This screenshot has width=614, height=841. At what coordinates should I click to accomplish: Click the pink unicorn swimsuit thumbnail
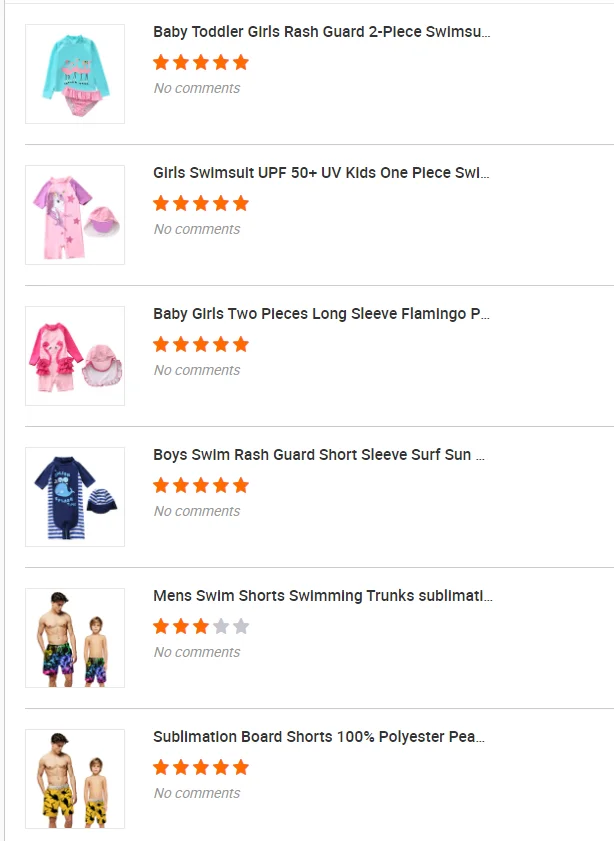[75, 215]
